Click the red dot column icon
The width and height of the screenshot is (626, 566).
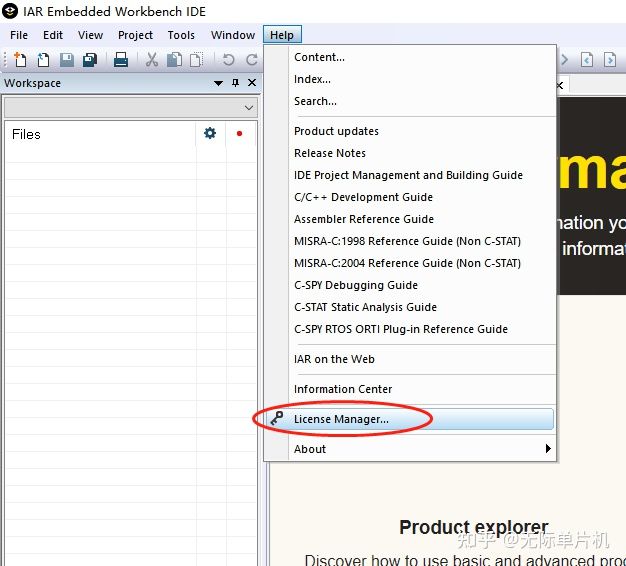click(x=239, y=133)
